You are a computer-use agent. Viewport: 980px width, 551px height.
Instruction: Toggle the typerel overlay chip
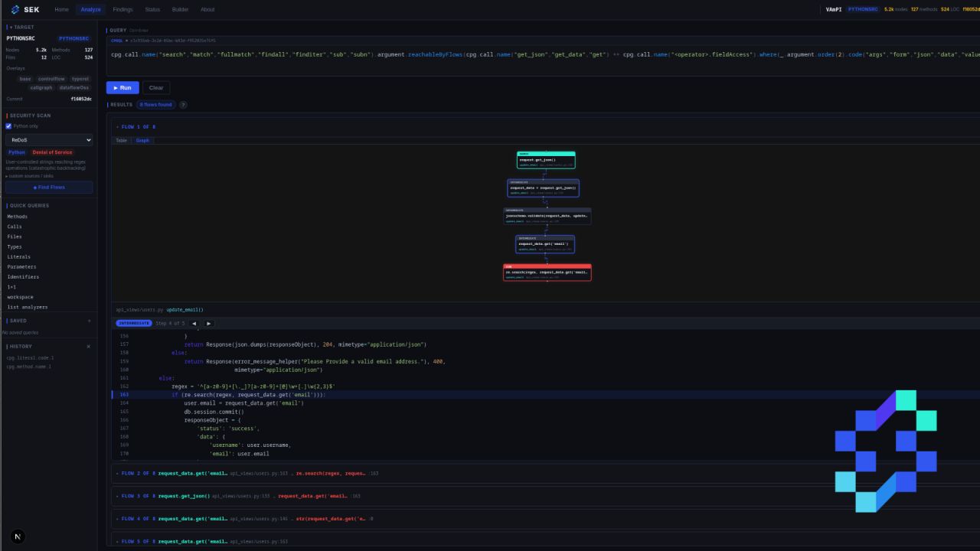coord(80,79)
